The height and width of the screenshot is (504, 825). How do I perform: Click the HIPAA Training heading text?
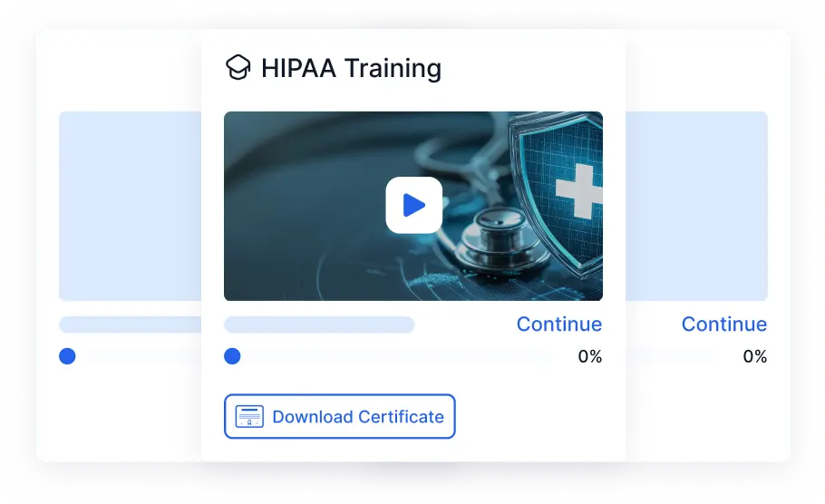click(351, 68)
